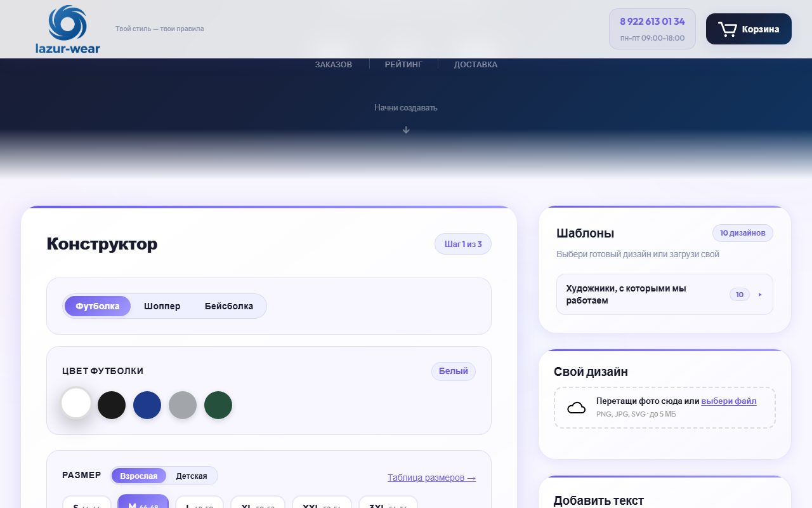Click the lazur-wear logo
Viewport: 812px width, 508px height.
pos(68,29)
